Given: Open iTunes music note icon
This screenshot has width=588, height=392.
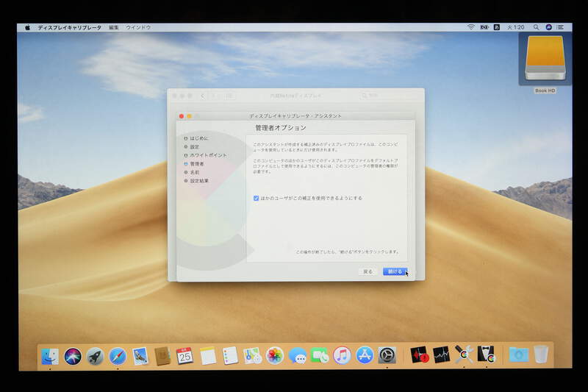Looking at the screenshot, I should [342, 355].
